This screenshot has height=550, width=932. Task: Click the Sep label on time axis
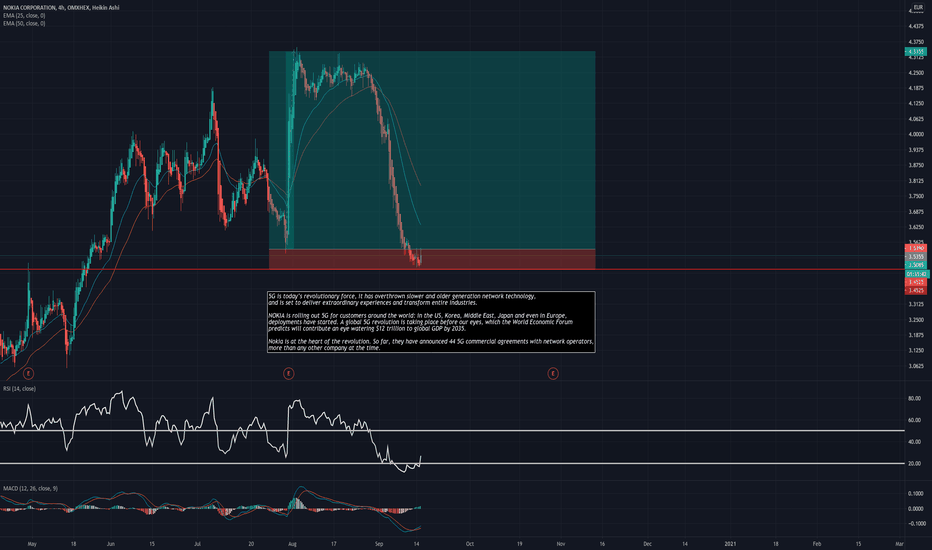[379, 543]
